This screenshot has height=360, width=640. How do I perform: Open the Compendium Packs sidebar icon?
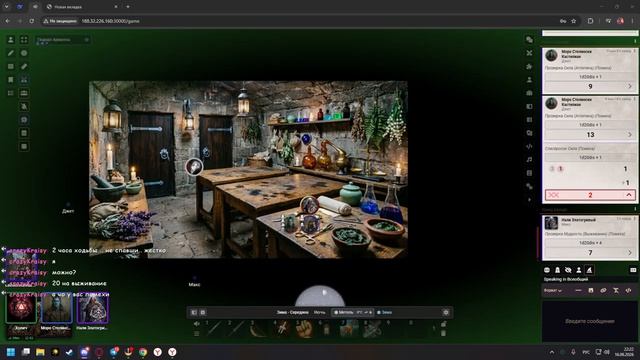pyautogui.click(x=529, y=173)
